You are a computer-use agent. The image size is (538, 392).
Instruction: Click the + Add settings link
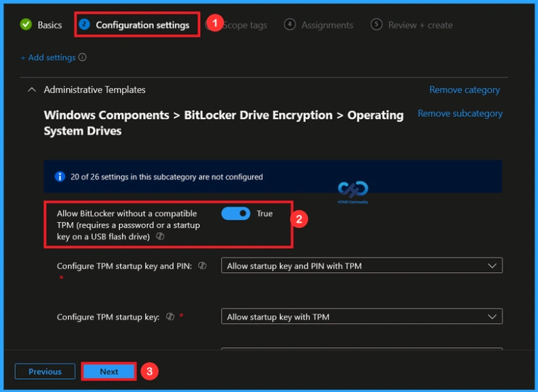click(x=48, y=57)
